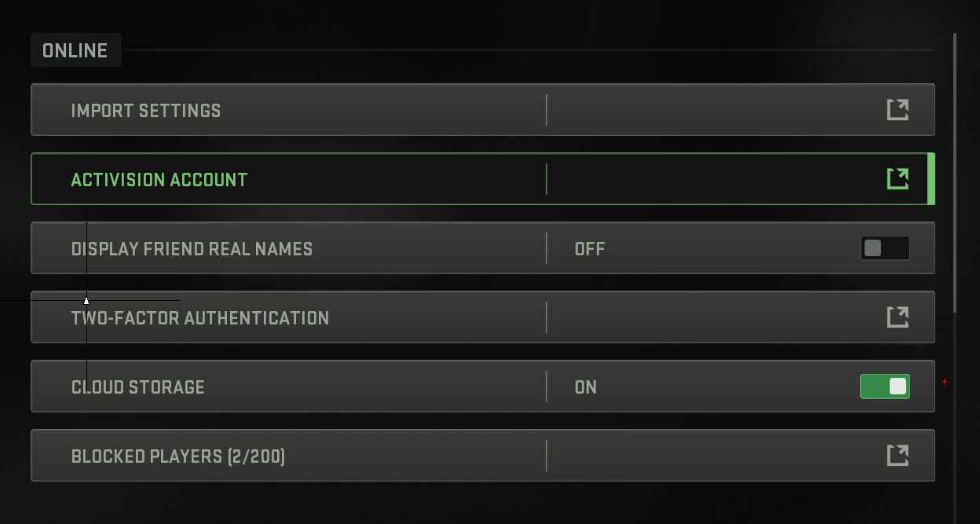Screen dimensions: 980x524
Task: Enable the Display Friend Real Names switch
Action: click(885, 248)
